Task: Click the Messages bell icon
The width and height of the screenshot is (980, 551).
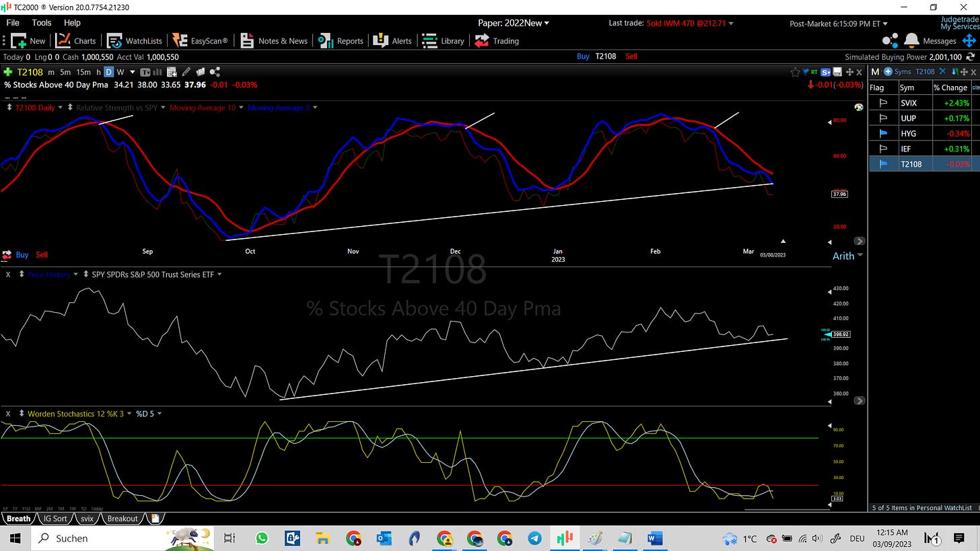Action: click(x=912, y=40)
